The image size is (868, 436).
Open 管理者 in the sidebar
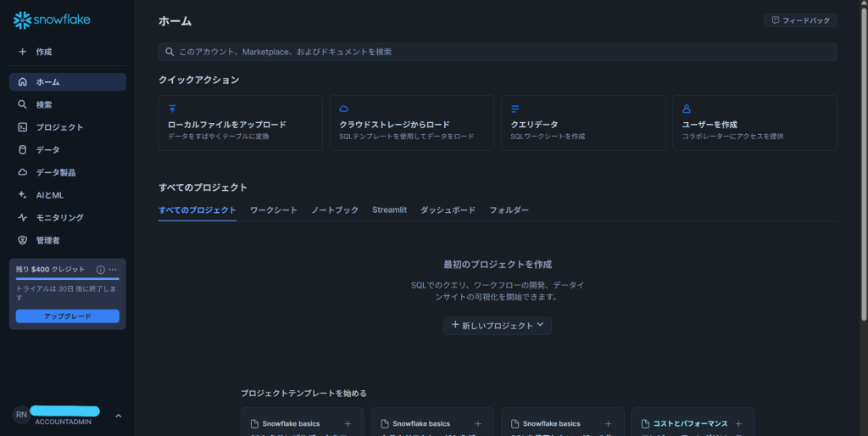pos(68,240)
